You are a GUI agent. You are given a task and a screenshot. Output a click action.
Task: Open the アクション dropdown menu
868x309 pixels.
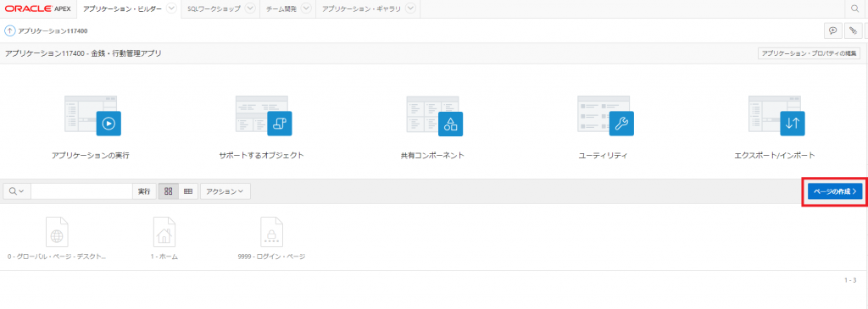[225, 191]
